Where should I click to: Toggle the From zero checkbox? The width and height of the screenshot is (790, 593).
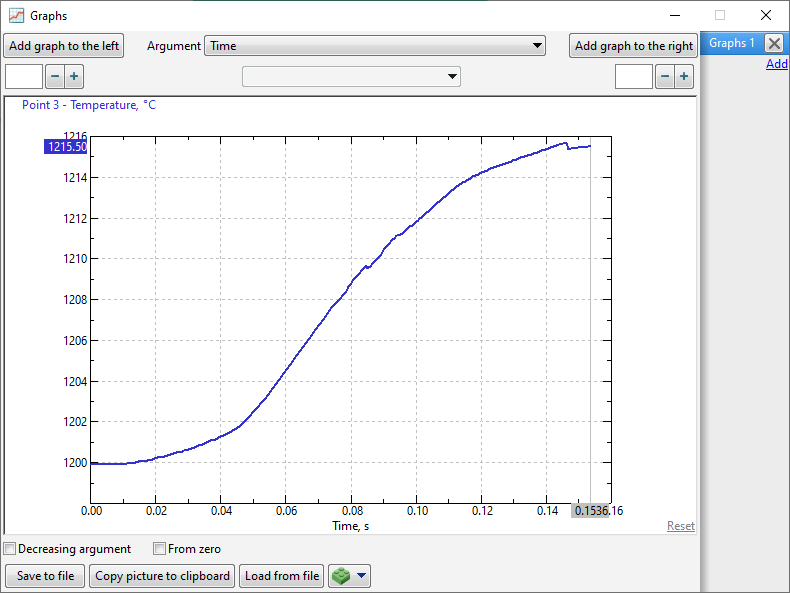(159, 549)
